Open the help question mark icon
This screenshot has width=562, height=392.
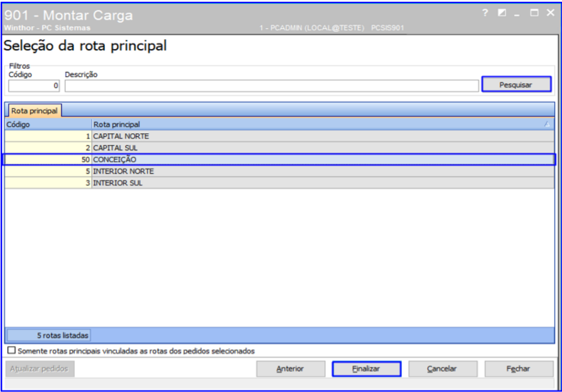(485, 13)
